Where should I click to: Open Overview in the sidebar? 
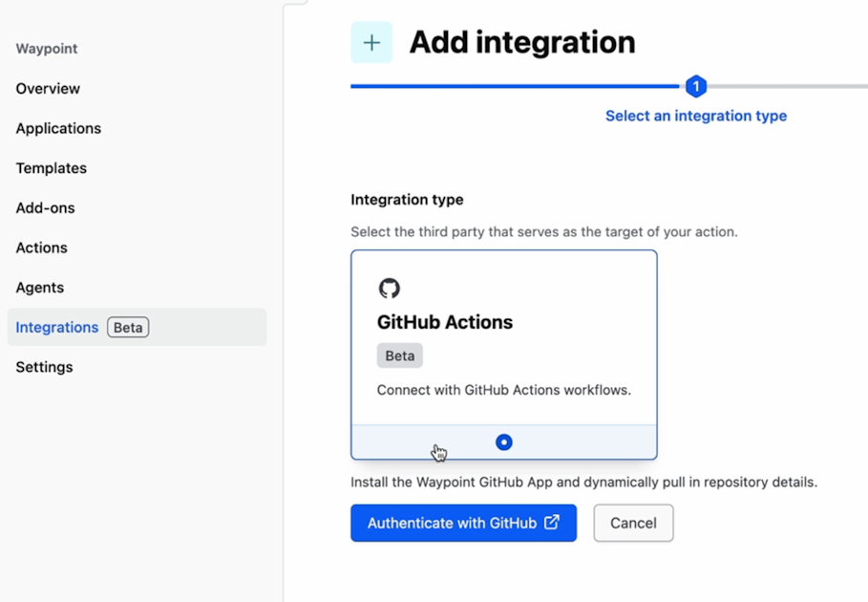coord(48,89)
